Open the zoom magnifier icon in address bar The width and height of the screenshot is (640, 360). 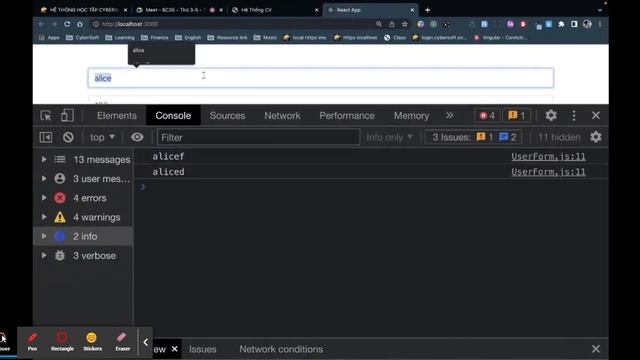pos(379,24)
